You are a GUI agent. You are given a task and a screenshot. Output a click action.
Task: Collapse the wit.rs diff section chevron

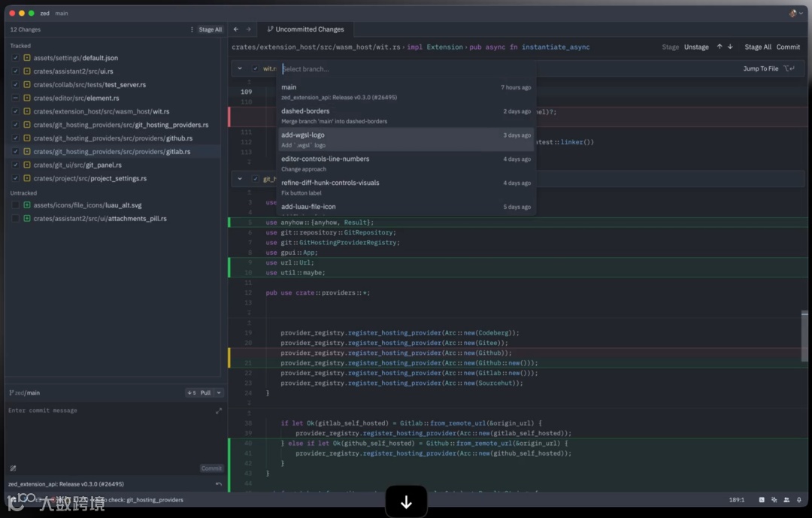point(240,68)
